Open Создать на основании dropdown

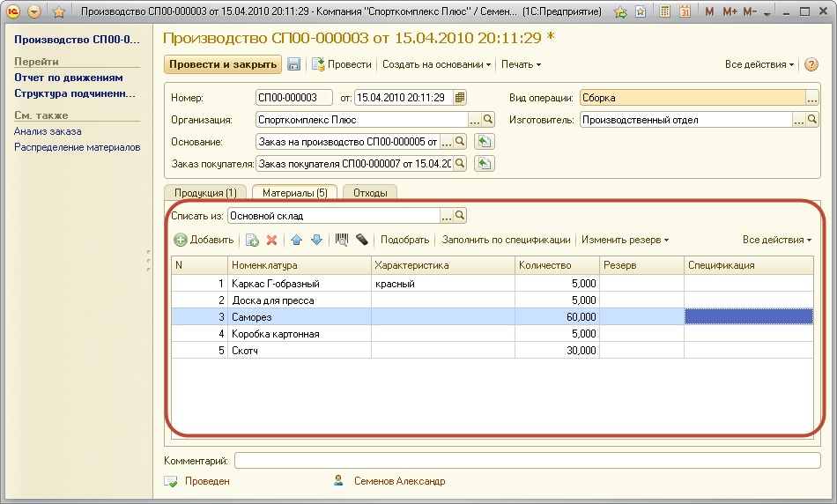(436, 64)
